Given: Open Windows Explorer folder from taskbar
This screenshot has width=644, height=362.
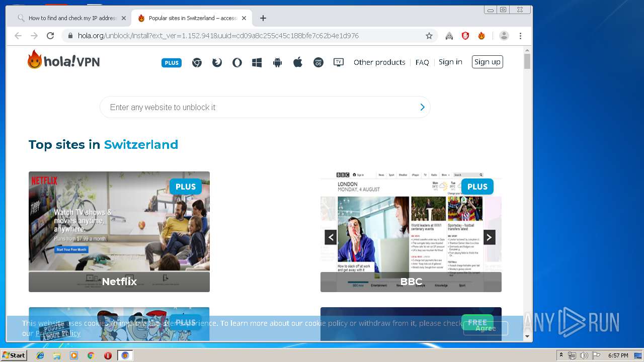Looking at the screenshot, I should (x=57, y=355).
